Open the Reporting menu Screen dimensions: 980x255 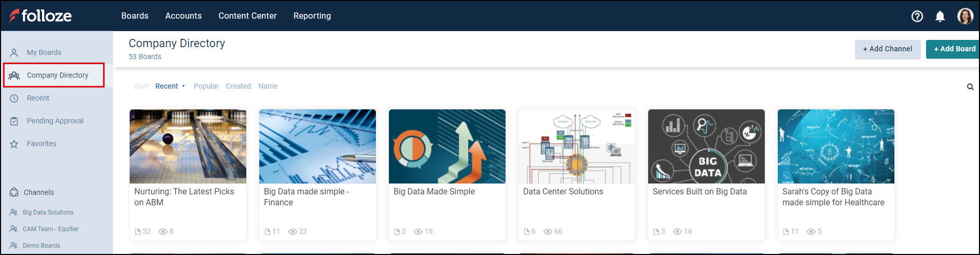[312, 16]
